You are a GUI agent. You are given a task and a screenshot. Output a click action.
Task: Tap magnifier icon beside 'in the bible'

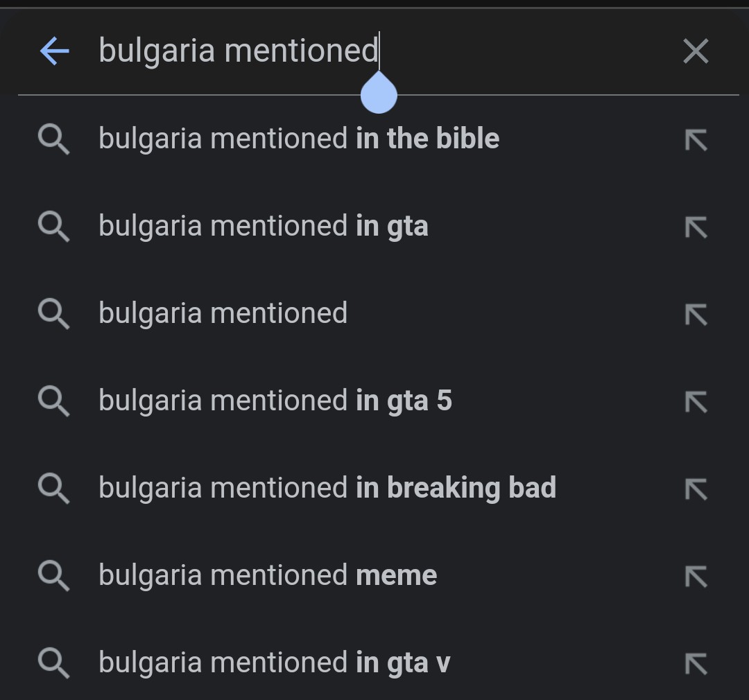53,140
